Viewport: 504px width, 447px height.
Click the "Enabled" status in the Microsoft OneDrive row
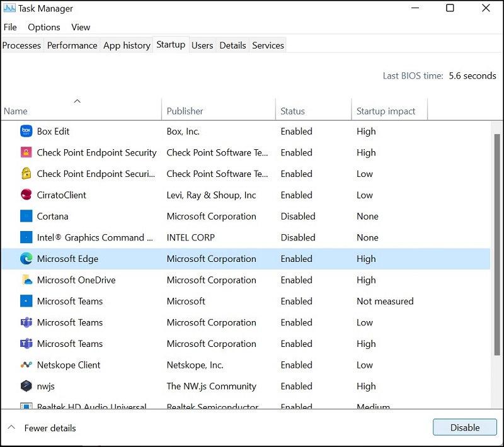click(296, 280)
